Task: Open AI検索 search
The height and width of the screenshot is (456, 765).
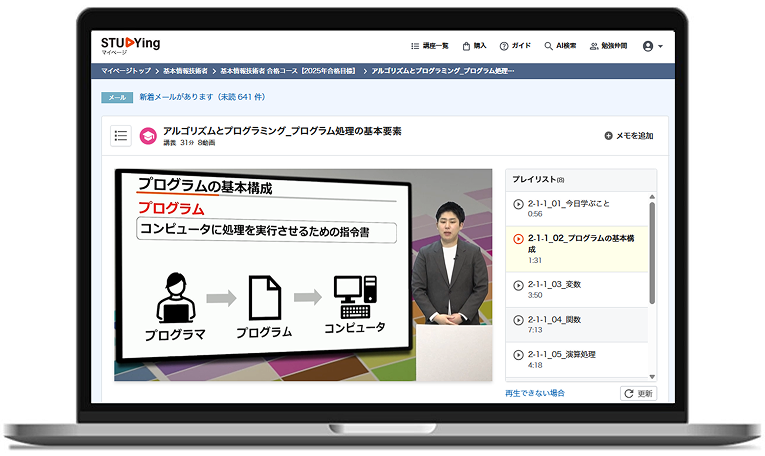Action: coord(560,46)
